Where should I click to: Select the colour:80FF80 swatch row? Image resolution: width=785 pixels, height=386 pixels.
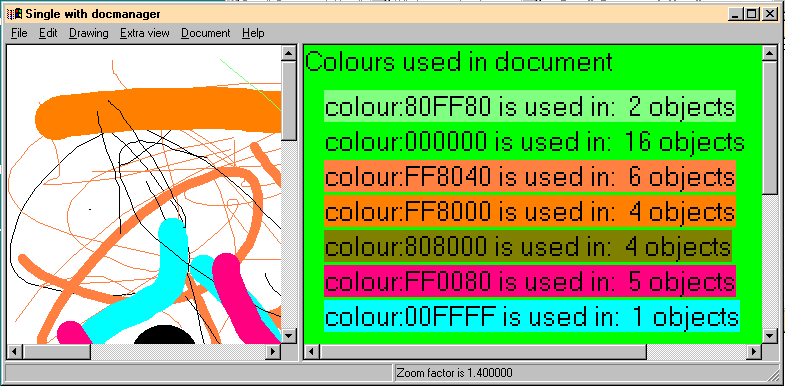[530, 106]
